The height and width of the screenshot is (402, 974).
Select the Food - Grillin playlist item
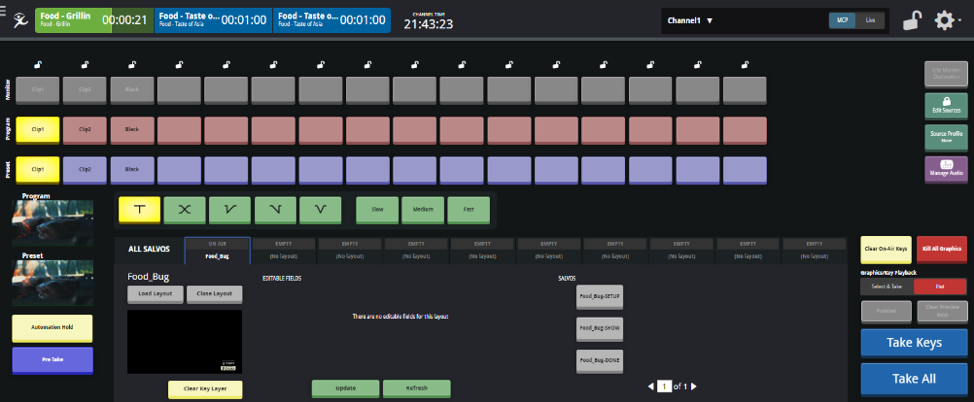tap(94, 20)
